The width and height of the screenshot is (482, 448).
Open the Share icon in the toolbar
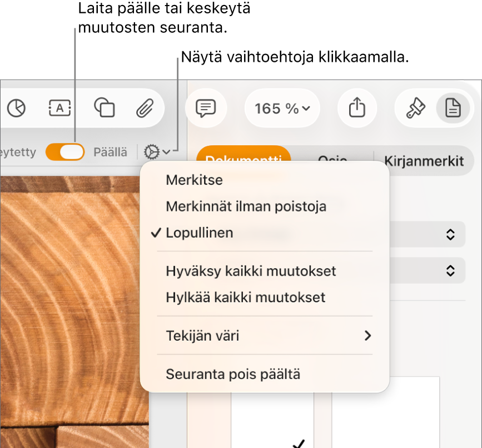[357, 107]
